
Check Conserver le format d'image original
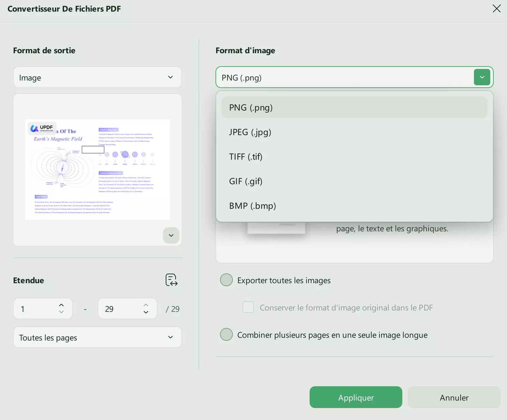(248, 307)
